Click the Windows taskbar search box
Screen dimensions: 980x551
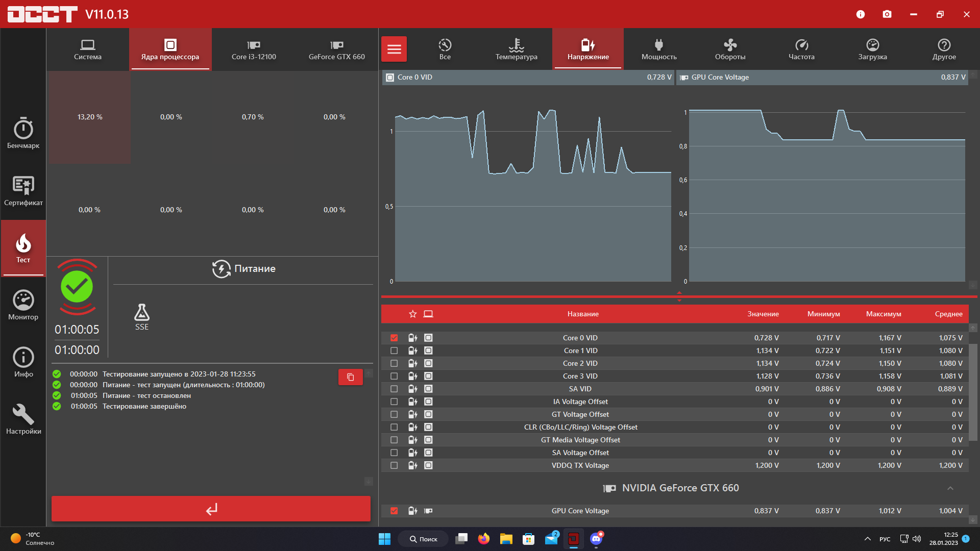pyautogui.click(x=424, y=539)
